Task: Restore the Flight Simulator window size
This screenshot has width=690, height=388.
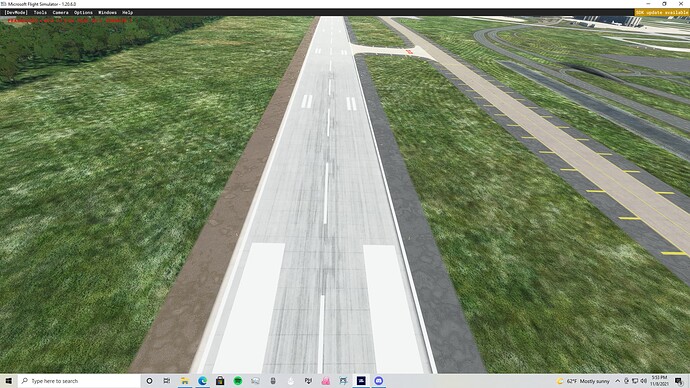Action: click(x=664, y=4)
